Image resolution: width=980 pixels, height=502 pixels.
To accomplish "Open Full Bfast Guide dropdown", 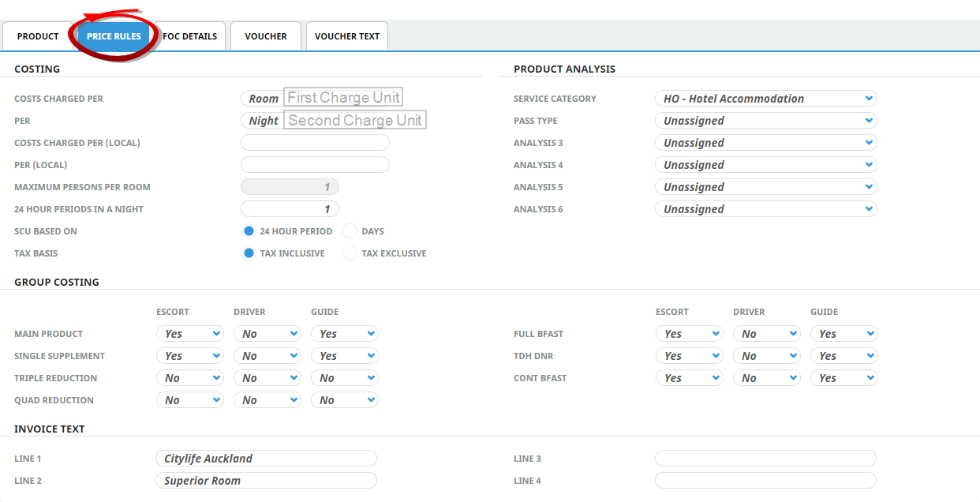I will click(x=843, y=334).
